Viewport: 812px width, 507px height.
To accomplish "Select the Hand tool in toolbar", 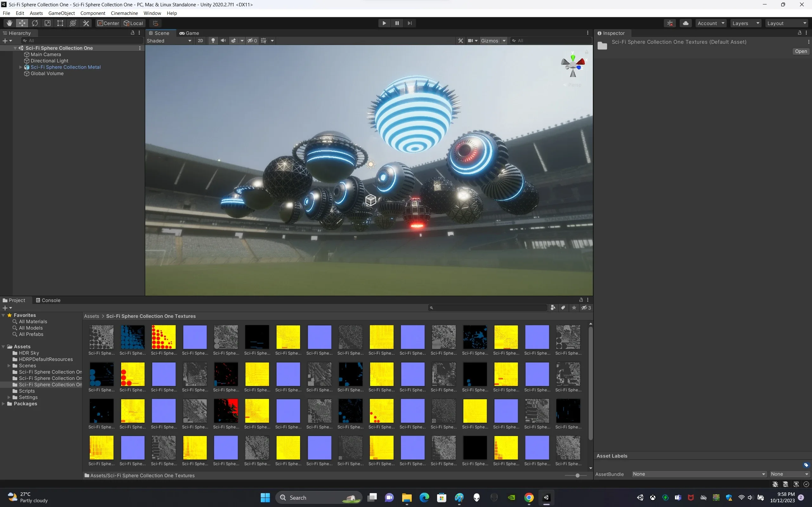I will coord(10,23).
